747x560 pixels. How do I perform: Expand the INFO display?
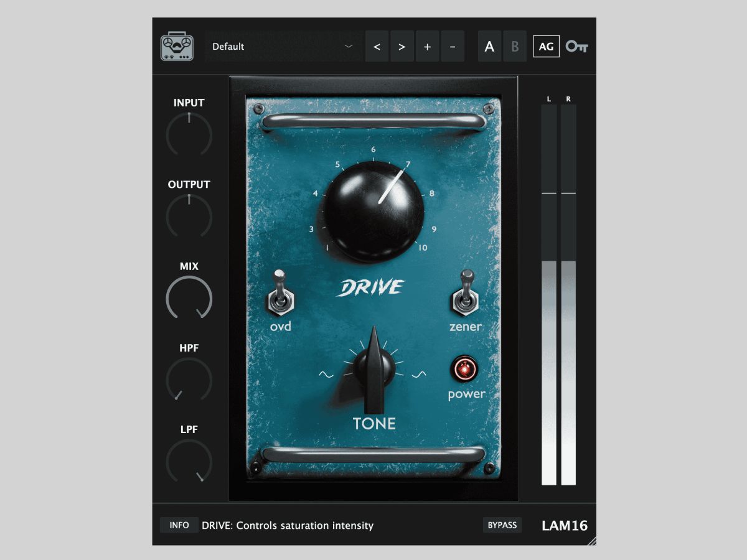pos(179,525)
